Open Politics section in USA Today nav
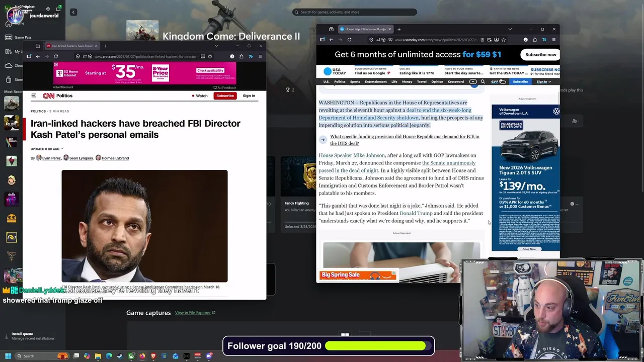644x362 pixels. point(340,81)
